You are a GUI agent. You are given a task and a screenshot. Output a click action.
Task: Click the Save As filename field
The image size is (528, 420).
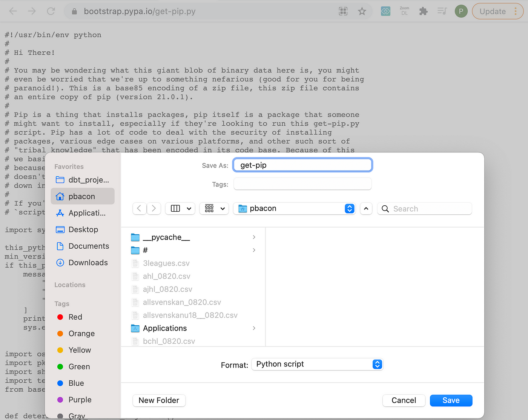[302, 165]
